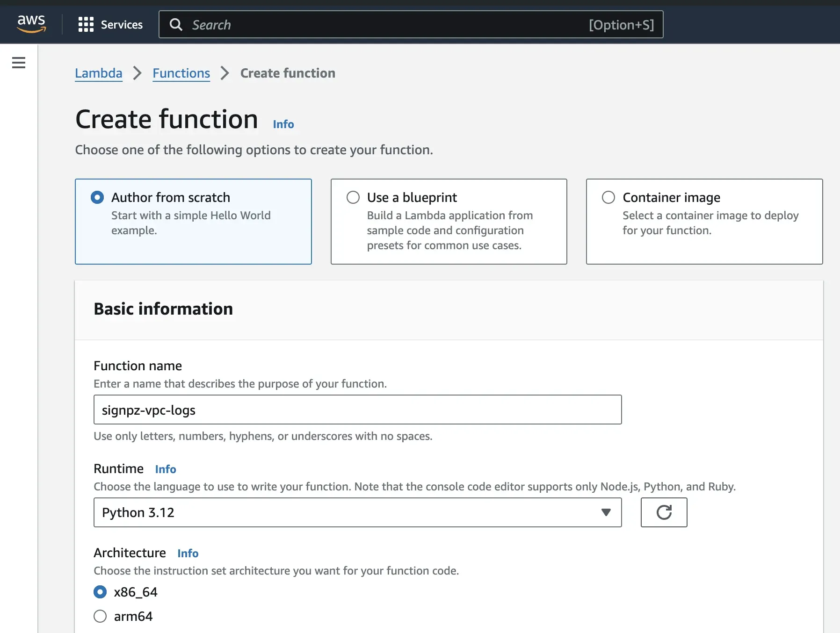Select the Author from scratch radio option
The width and height of the screenshot is (840, 633).
click(x=97, y=197)
